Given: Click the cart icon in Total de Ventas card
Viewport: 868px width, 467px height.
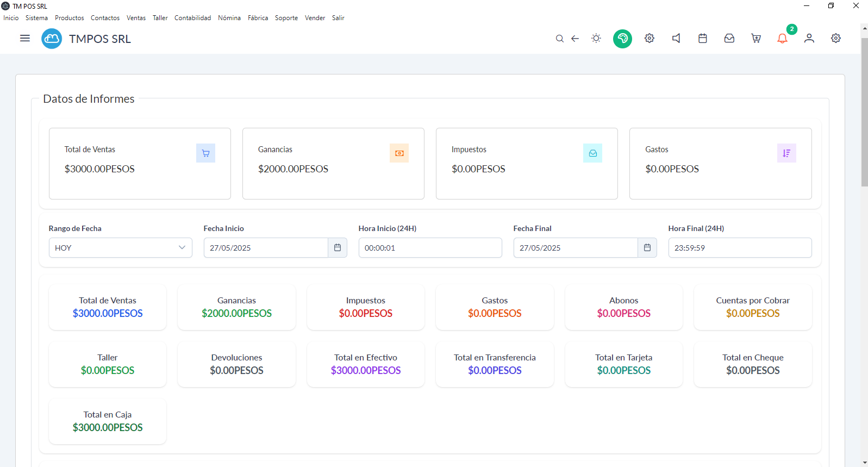Looking at the screenshot, I should click(x=205, y=153).
